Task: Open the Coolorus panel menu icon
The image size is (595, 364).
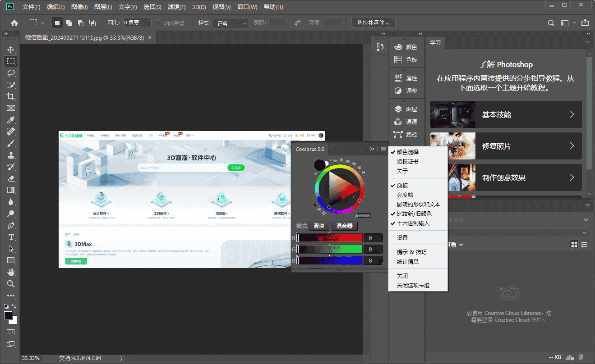Action: [x=383, y=149]
